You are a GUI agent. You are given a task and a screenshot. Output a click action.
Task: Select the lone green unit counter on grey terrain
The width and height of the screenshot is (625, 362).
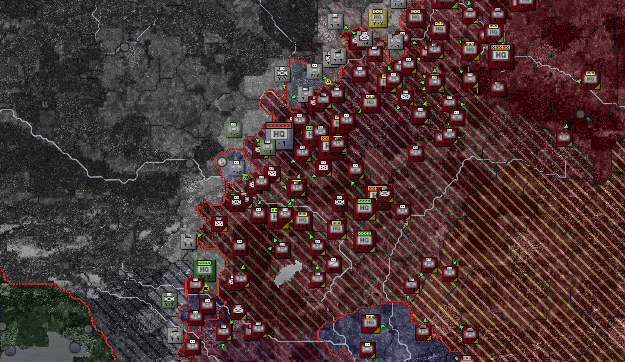point(234,129)
